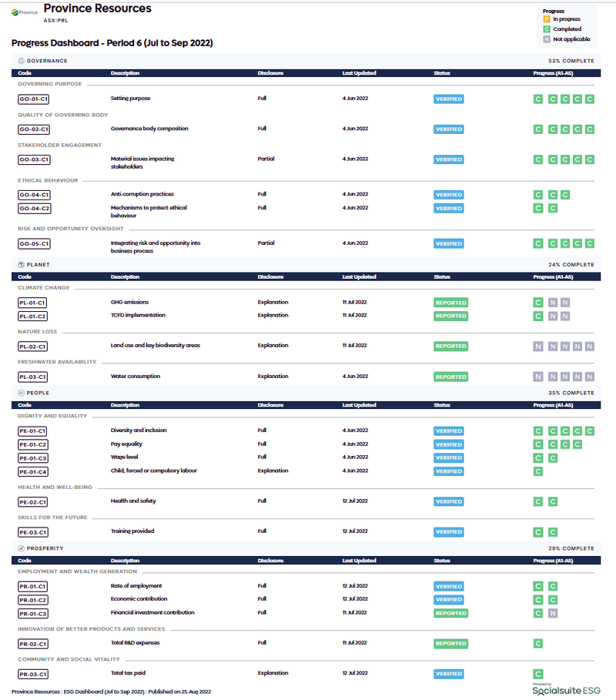Screen dimensions: 616x700
Task: Click the Anti-corruption practices description
Action: coord(142,194)
